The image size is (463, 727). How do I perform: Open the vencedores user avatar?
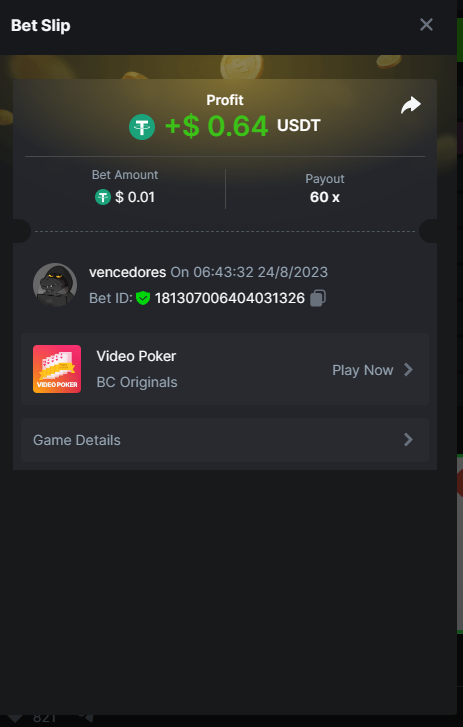(55, 285)
